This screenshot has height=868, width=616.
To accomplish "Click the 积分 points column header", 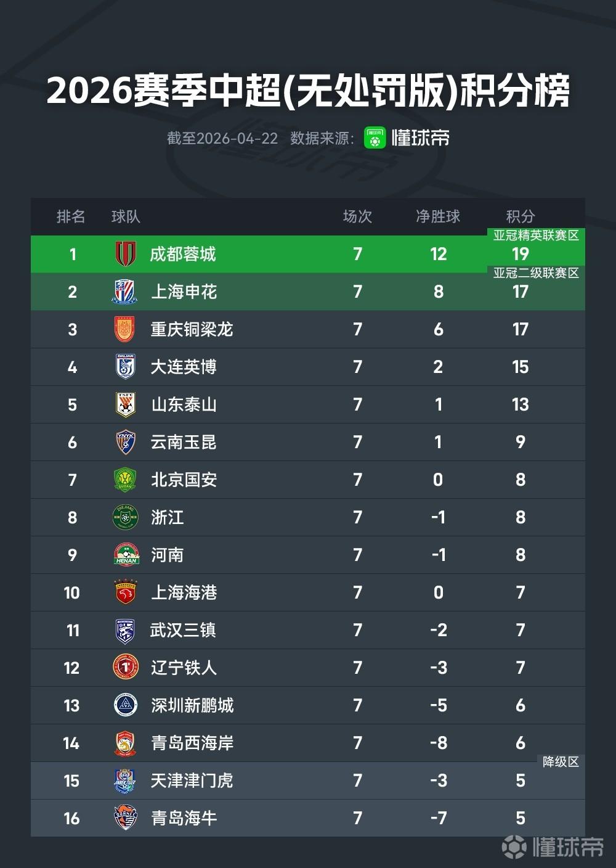I will pos(521,216).
